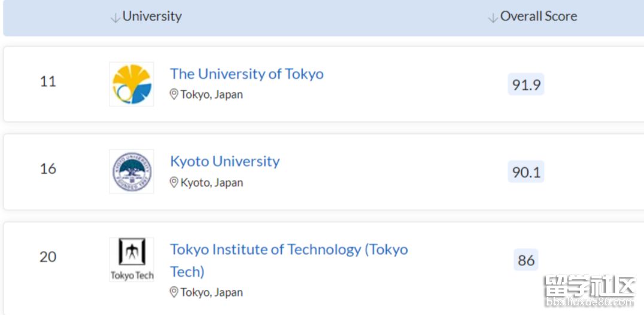This screenshot has width=644, height=315.
Task: Click rank number 16
Action: pos(48,169)
